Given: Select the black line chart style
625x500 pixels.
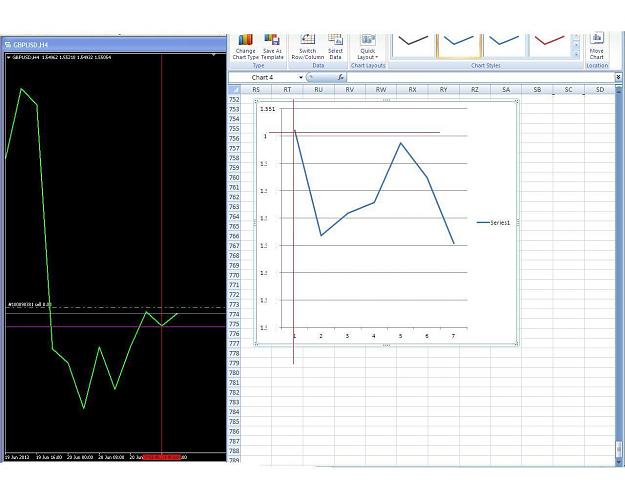Looking at the screenshot, I should click(x=413, y=45).
